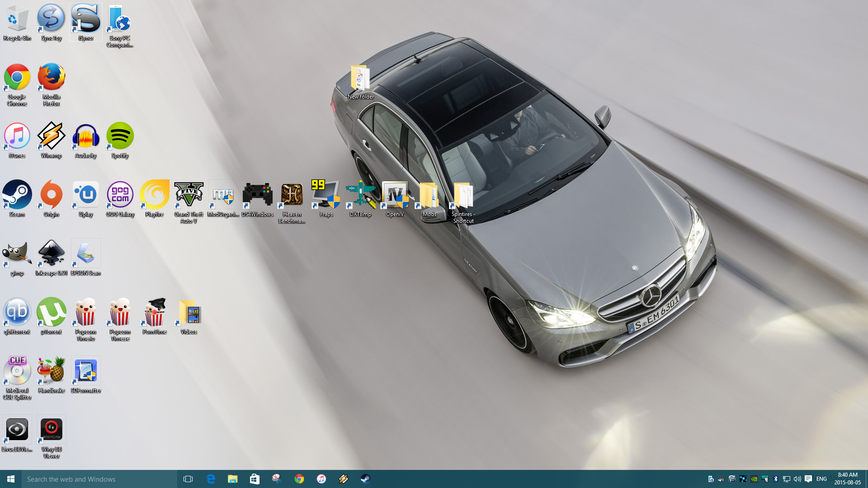Open the clock showing 8:40 AM
This screenshot has width=868, height=488.
click(848, 479)
